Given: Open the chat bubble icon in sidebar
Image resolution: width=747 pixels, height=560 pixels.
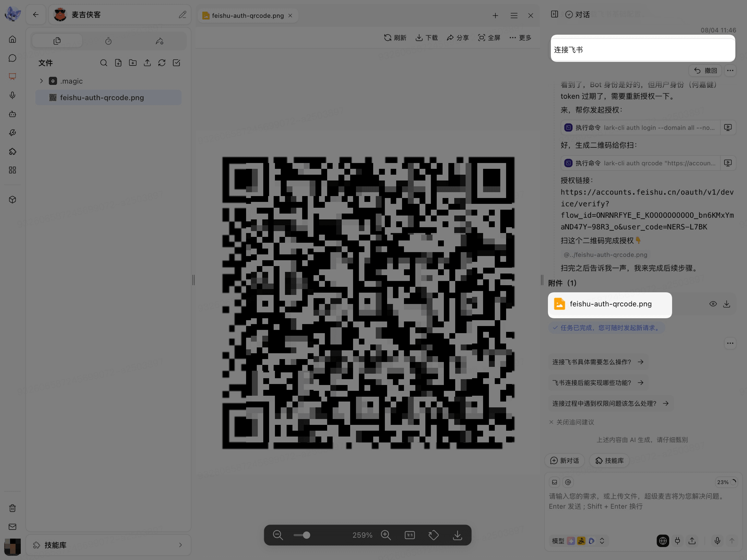Looking at the screenshot, I should point(13,58).
